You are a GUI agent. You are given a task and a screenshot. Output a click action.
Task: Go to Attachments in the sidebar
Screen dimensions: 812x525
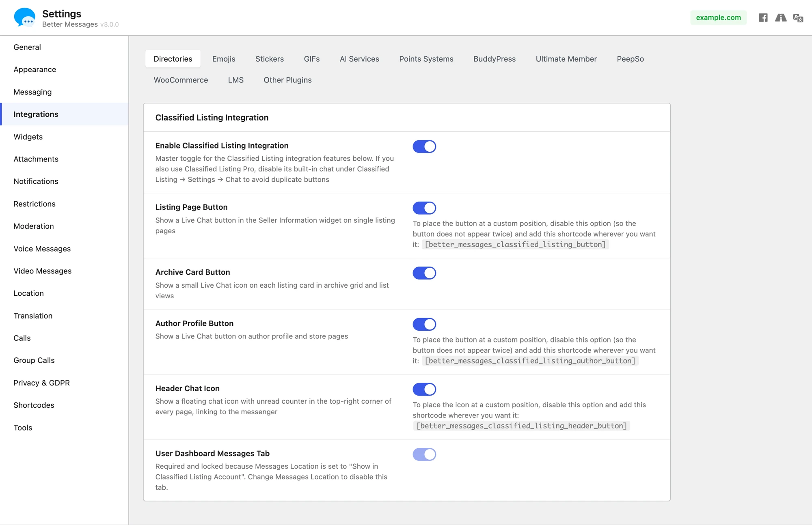point(64,159)
